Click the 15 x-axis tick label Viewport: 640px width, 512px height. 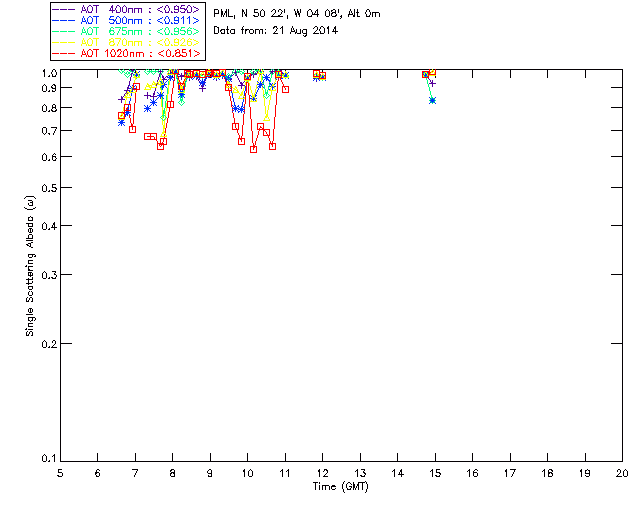[x=435, y=473]
